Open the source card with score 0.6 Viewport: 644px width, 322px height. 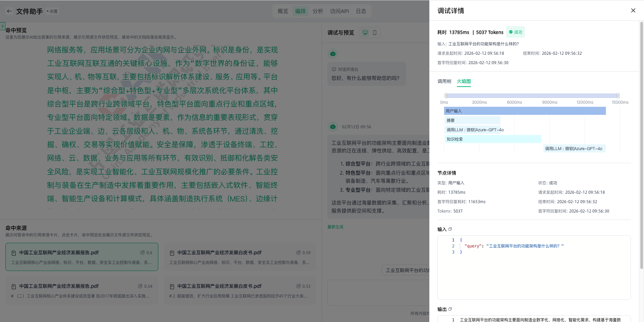82,257
